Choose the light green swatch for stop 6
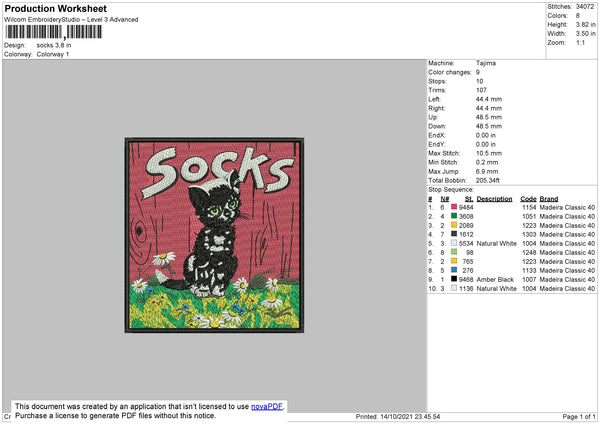Image resolution: width=600 pixels, height=424 pixels. [x=454, y=252]
